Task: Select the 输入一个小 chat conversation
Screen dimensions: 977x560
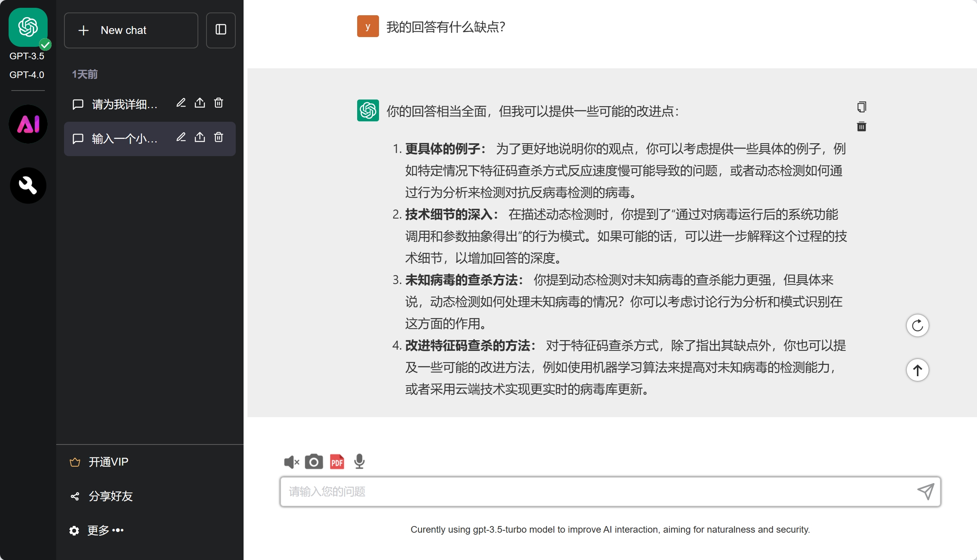Action: tap(124, 139)
